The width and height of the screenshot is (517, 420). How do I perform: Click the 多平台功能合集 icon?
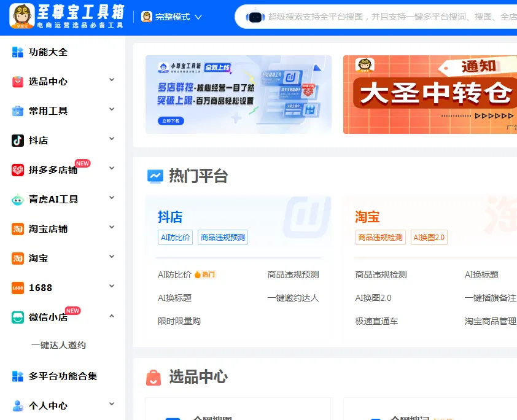(x=17, y=376)
